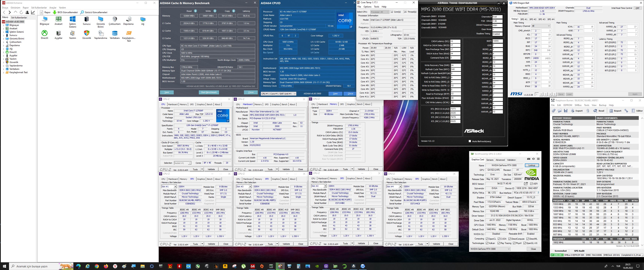The image size is (644, 270).
Task: Open Options menu in Core Temp
Action: (367, 7)
